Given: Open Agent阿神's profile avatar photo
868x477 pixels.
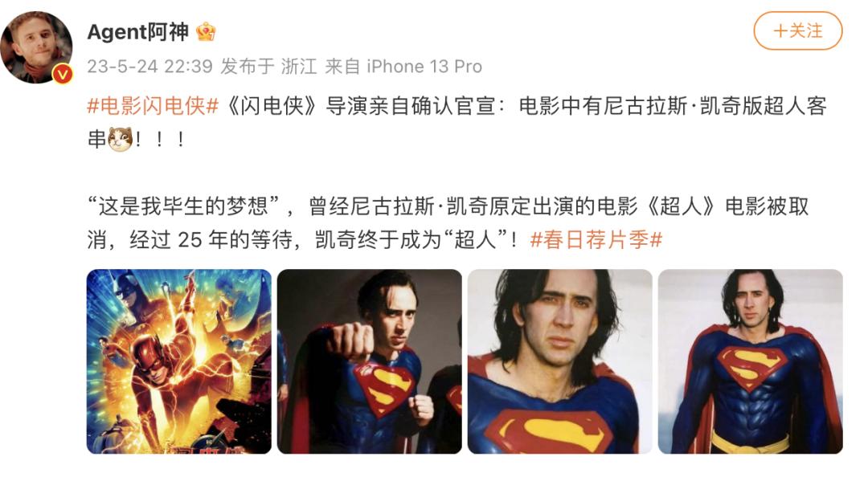Looking at the screenshot, I should [x=36, y=47].
